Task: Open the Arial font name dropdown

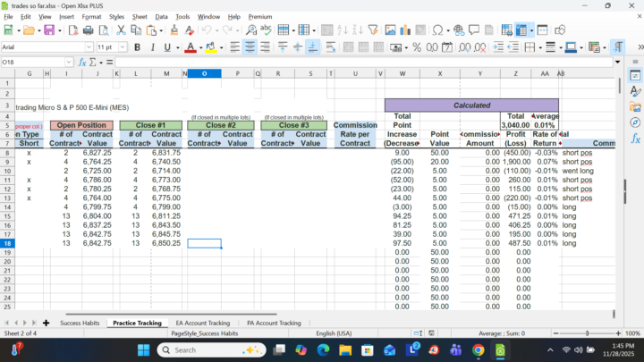Action: coord(89,47)
